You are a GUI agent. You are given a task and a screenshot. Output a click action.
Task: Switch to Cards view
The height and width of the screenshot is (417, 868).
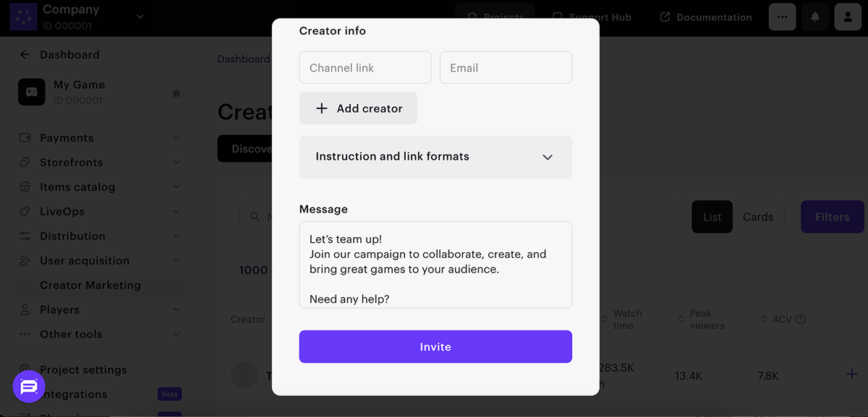click(758, 217)
